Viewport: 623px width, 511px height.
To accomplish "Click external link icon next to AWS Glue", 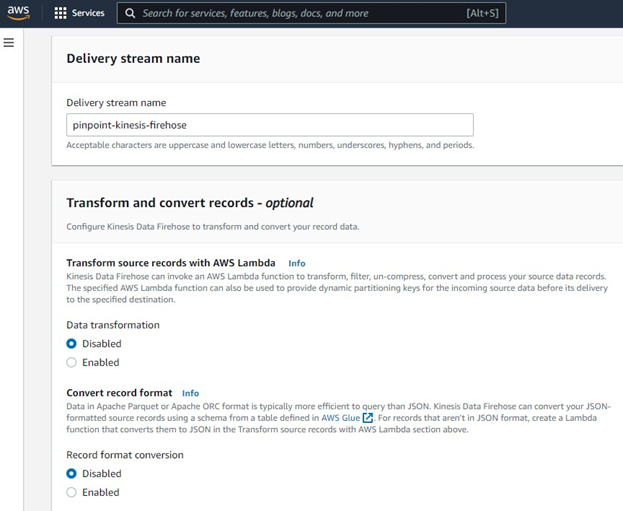I will [368, 418].
